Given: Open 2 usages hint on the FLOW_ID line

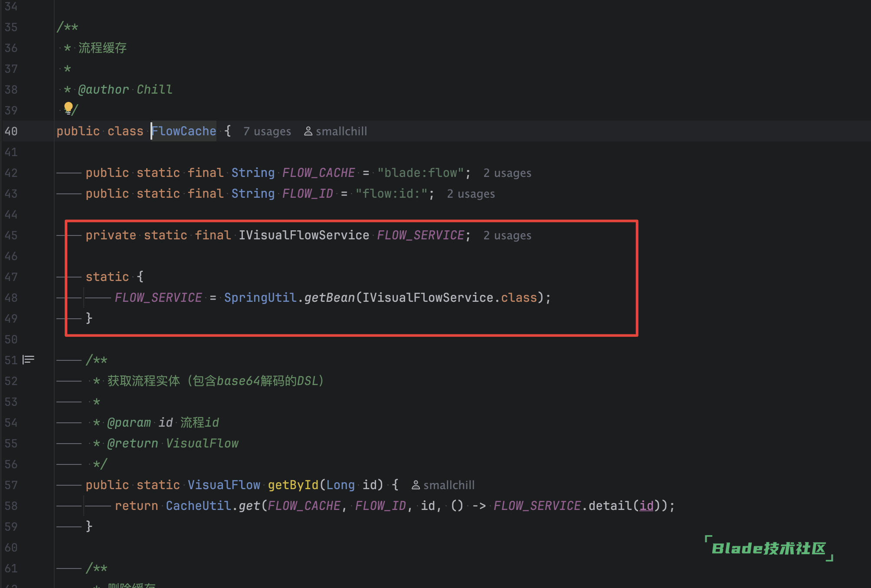Looking at the screenshot, I should [471, 194].
